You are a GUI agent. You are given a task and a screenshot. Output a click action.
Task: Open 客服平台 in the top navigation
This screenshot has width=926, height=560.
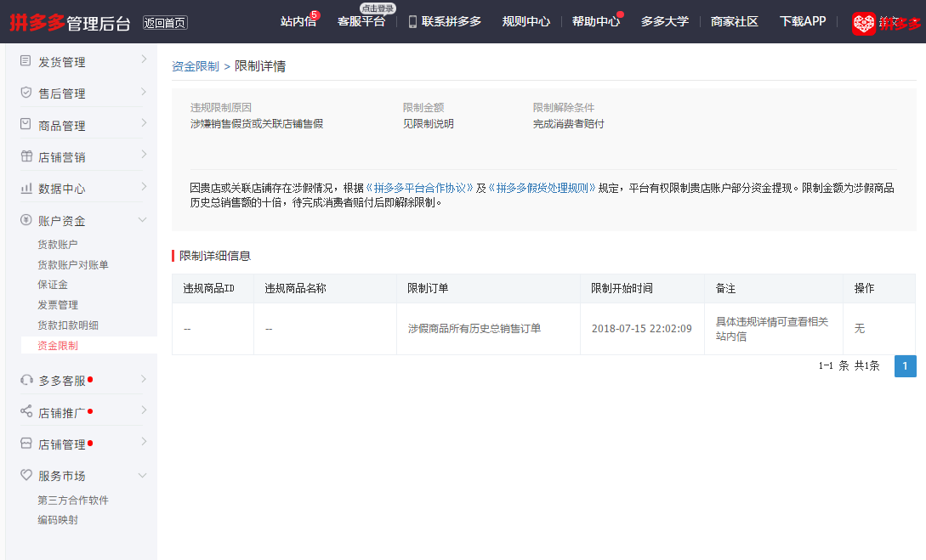coord(361,22)
